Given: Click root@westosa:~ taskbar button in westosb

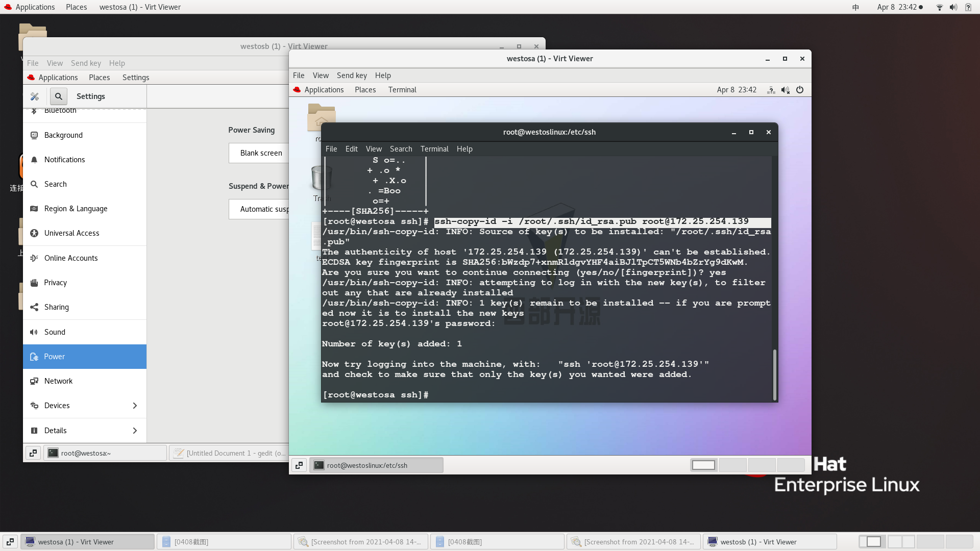Looking at the screenshot, I should (105, 453).
